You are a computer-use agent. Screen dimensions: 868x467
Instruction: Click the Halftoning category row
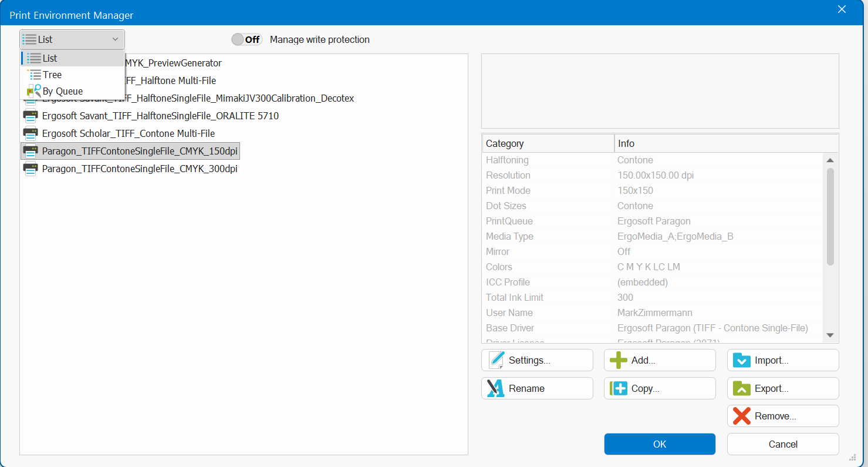click(x=653, y=160)
